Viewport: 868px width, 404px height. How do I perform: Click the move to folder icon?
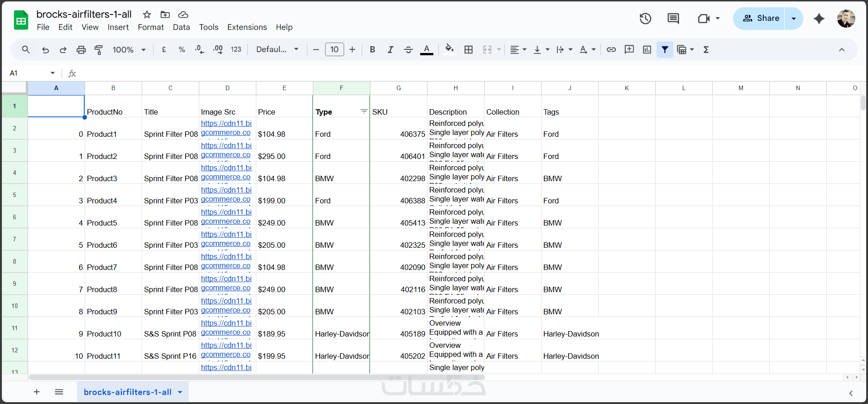pyautogui.click(x=165, y=14)
